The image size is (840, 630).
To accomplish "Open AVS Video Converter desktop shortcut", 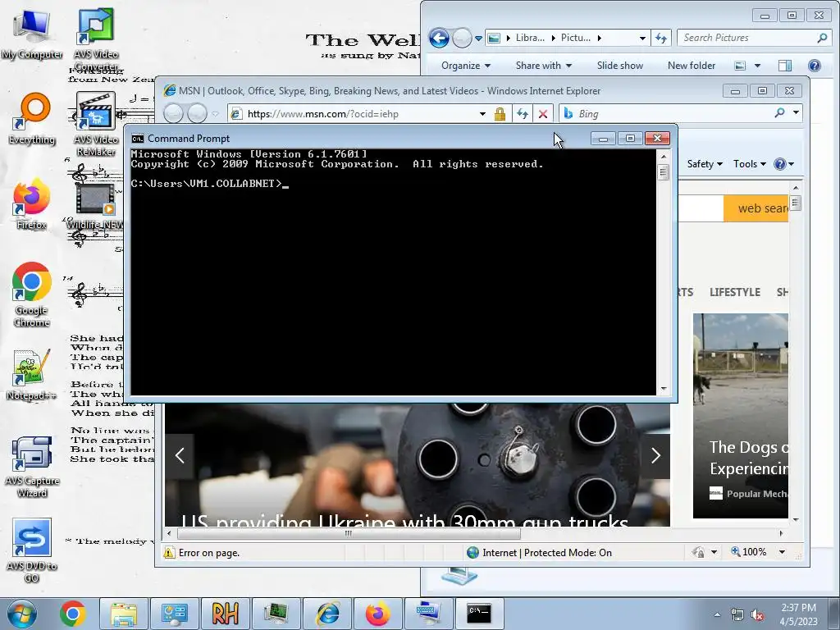I will tap(96, 39).
